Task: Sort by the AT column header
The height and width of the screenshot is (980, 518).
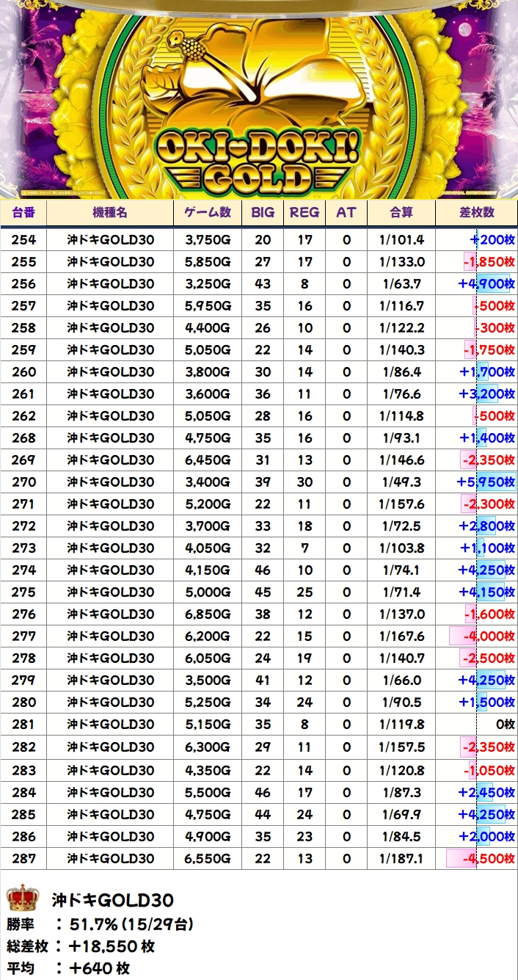Action: (x=346, y=213)
